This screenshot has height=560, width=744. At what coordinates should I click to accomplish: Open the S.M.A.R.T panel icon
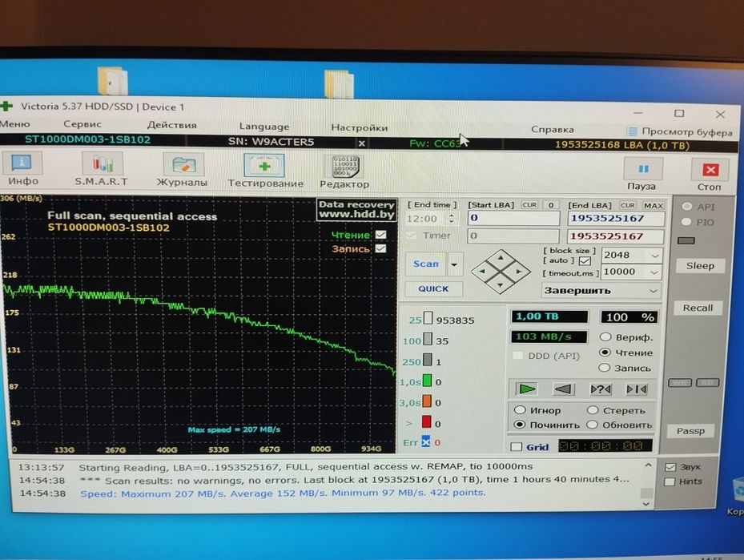tap(102, 165)
